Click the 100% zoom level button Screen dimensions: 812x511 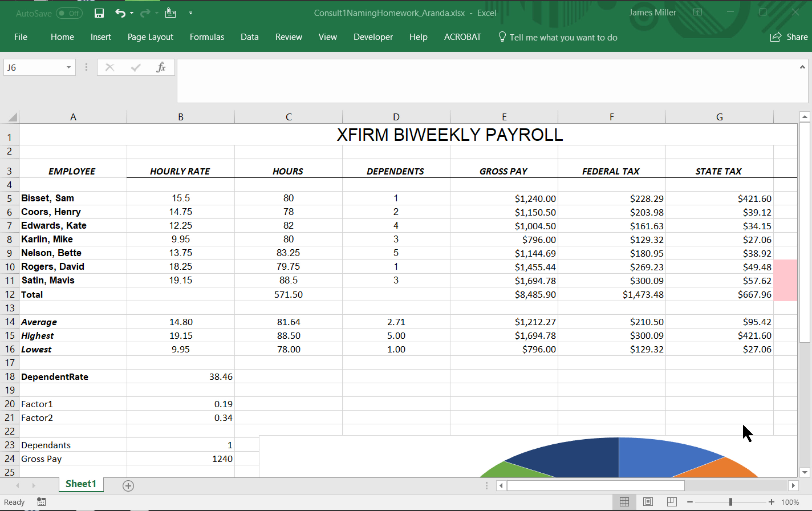pos(790,502)
